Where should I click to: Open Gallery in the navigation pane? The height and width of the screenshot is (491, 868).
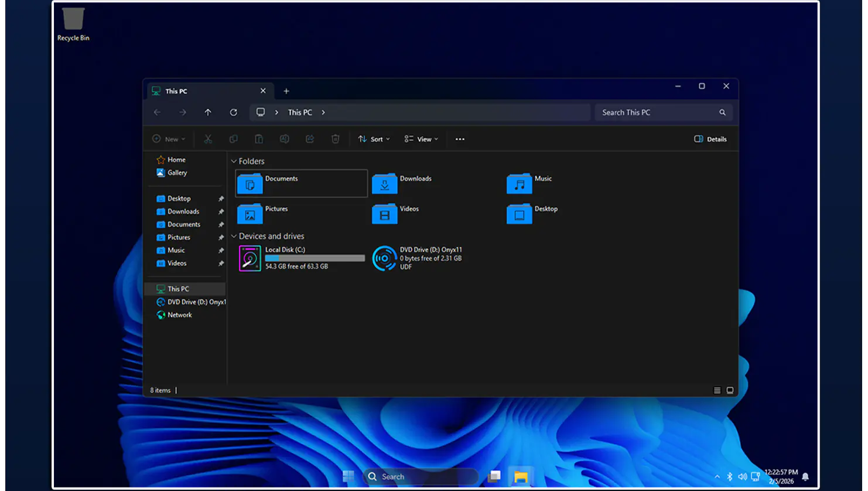coord(172,173)
